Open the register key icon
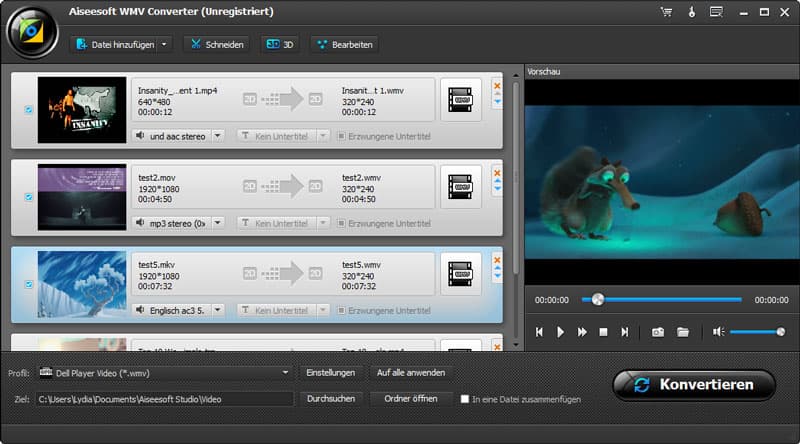The width and height of the screenshot is (800, 444). click(x=691, y=12)
